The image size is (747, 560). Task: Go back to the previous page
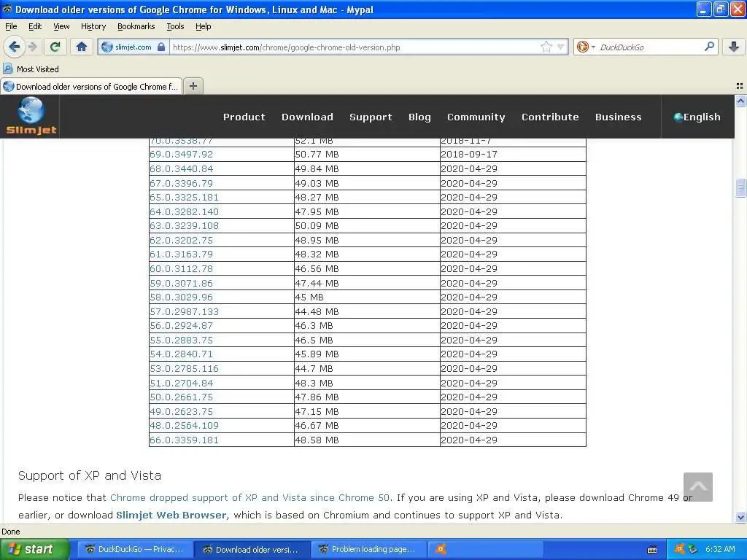click(x=14, y=47)
